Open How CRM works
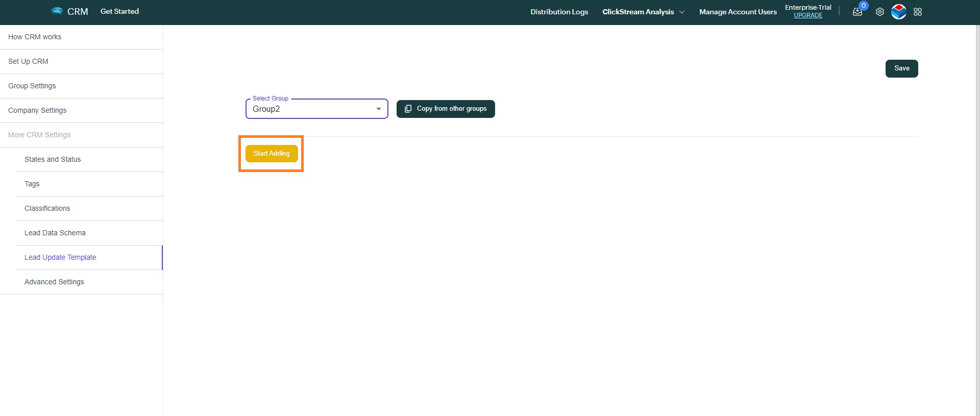 tap(82, 37)
